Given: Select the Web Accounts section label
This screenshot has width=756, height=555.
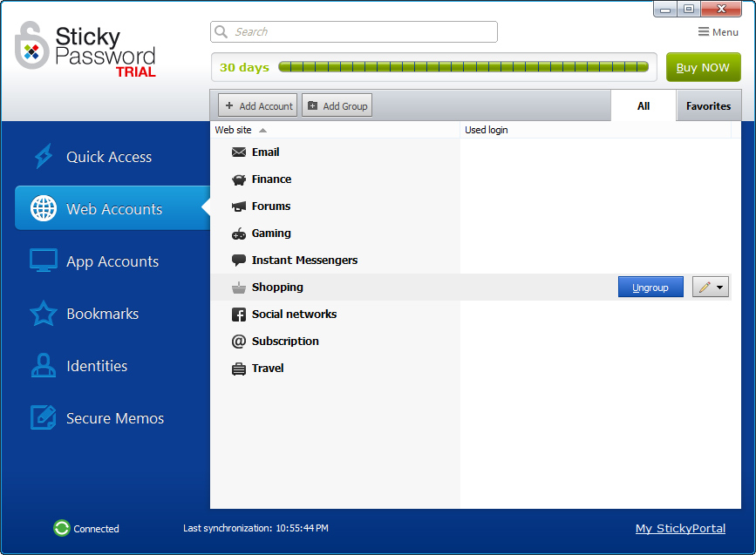Looking at the screenshot, I should 114,209.
